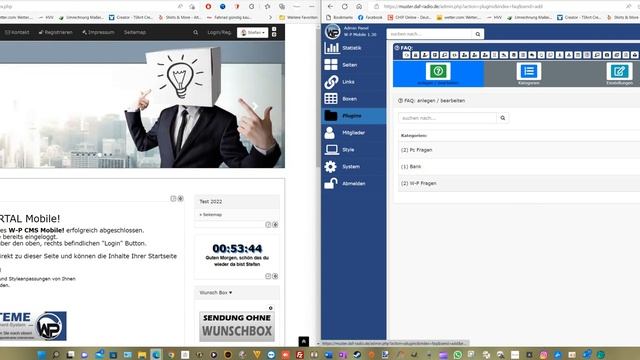Open Mitglieder in admin sidebar
Viewport: 640px width, 360px height.
(x=353, y=133)
